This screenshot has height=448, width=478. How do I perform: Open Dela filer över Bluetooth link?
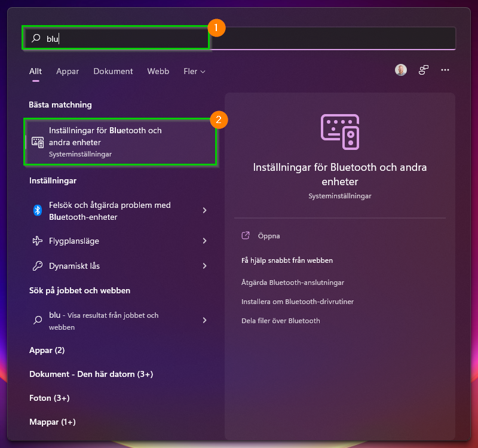point(281,321)
